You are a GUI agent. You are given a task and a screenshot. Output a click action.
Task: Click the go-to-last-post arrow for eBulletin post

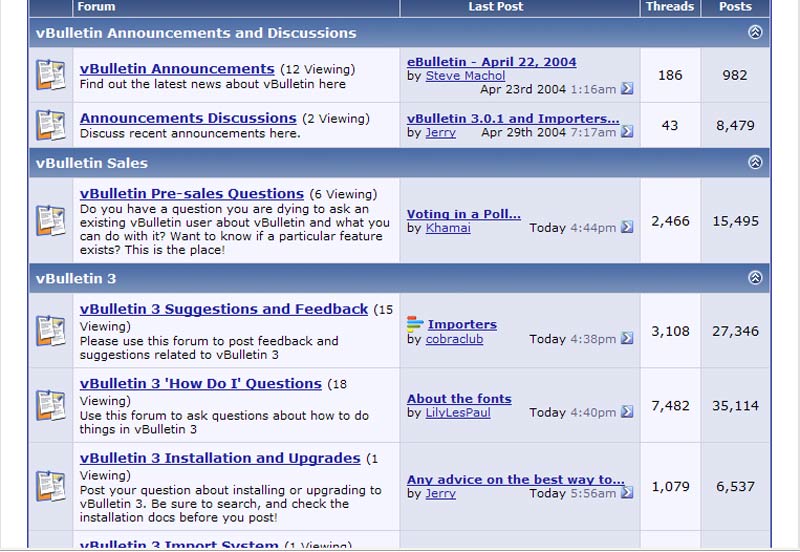point(627,89)
